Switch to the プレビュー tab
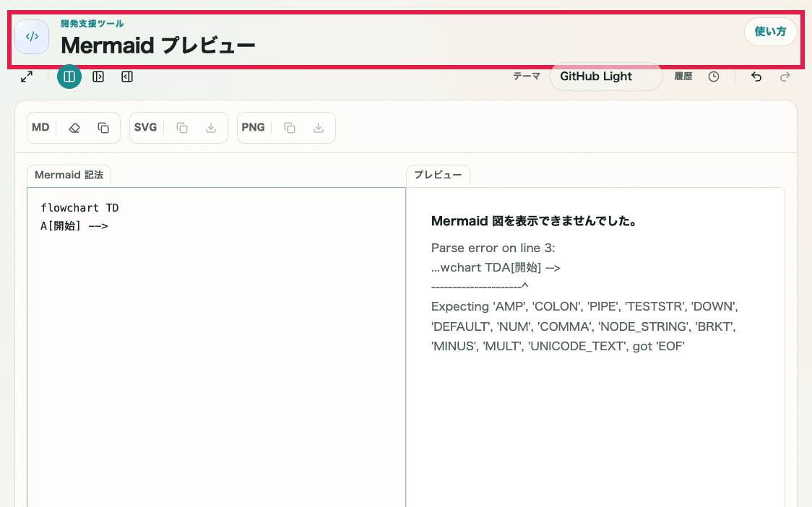 pyautogui.click(x=438, y=175)
